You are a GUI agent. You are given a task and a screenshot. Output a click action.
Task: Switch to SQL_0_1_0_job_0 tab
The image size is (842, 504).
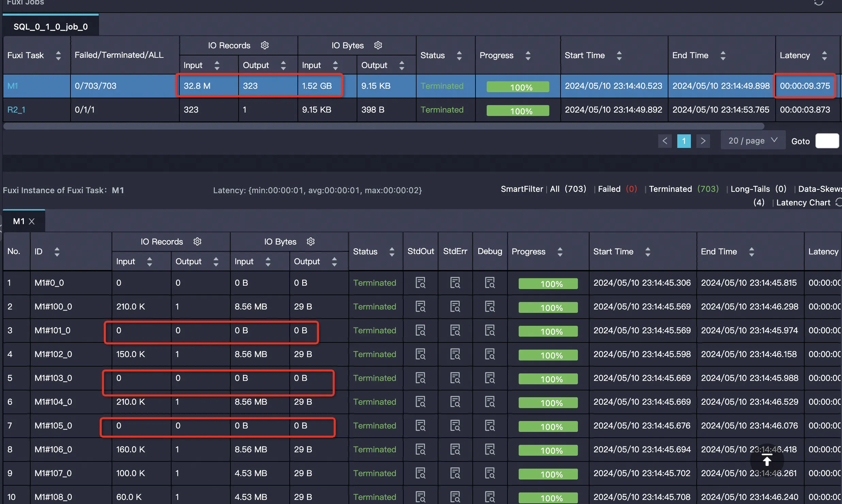click(x=51, y=27)
